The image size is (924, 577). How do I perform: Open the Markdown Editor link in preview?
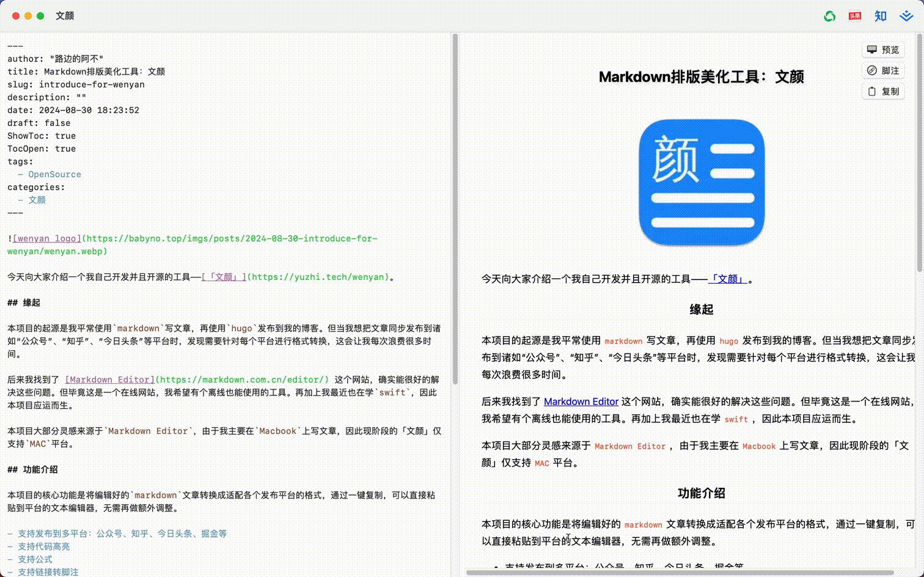581,402
